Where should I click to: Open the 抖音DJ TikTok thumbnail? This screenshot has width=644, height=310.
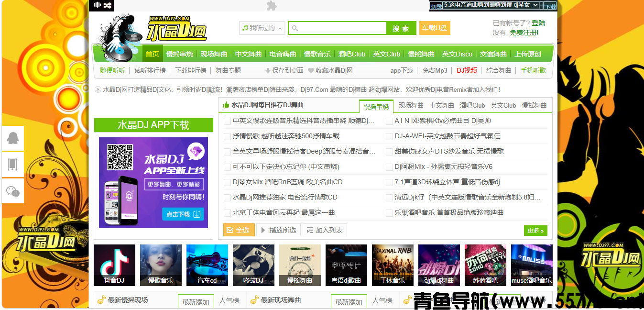coord(114,265)
